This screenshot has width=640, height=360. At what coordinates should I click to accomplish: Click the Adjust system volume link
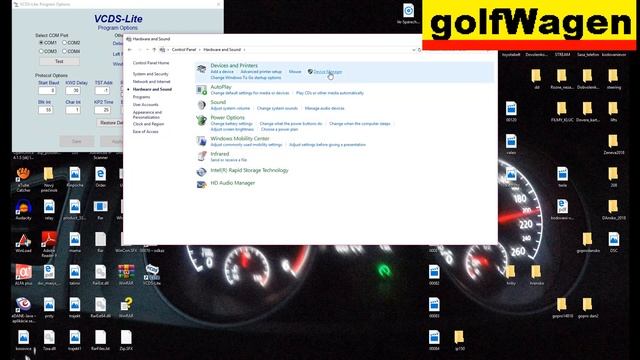click(230, 109)
